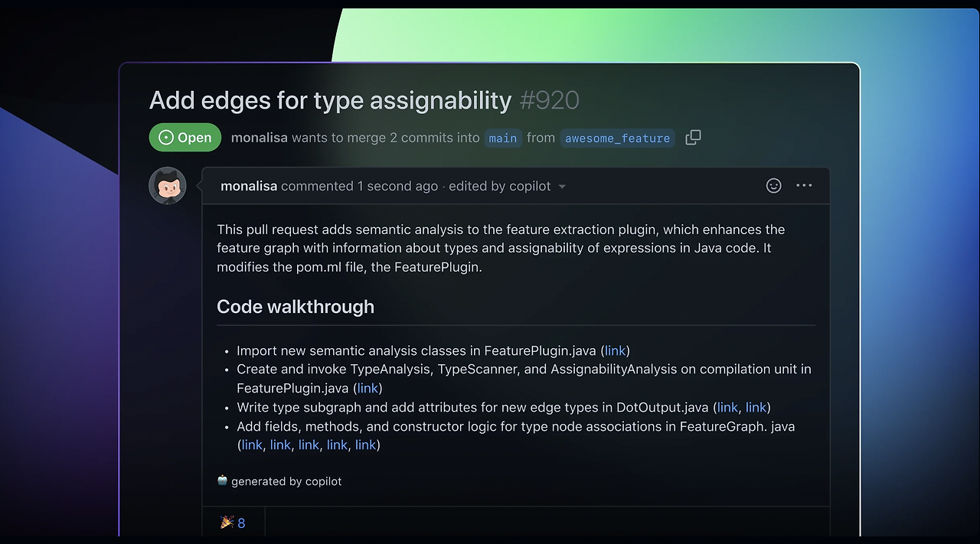Open the first link in the FeatureGraph bullet

[252, 445]
